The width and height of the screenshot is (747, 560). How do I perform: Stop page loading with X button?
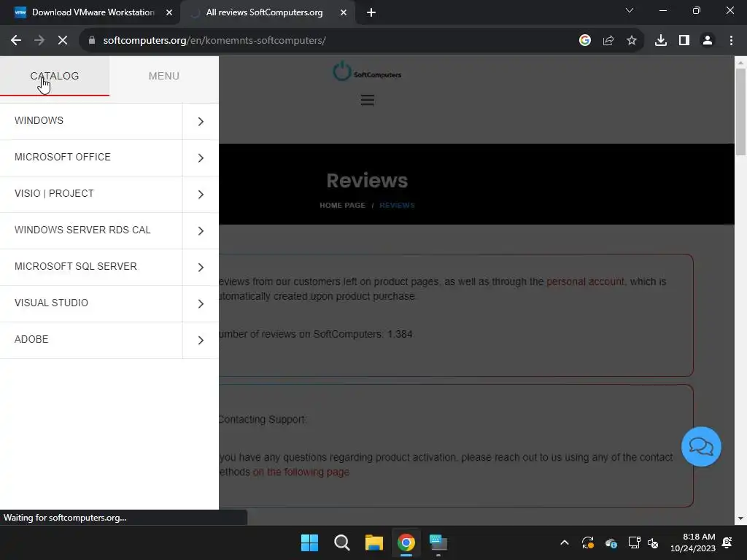click(63, 41)
